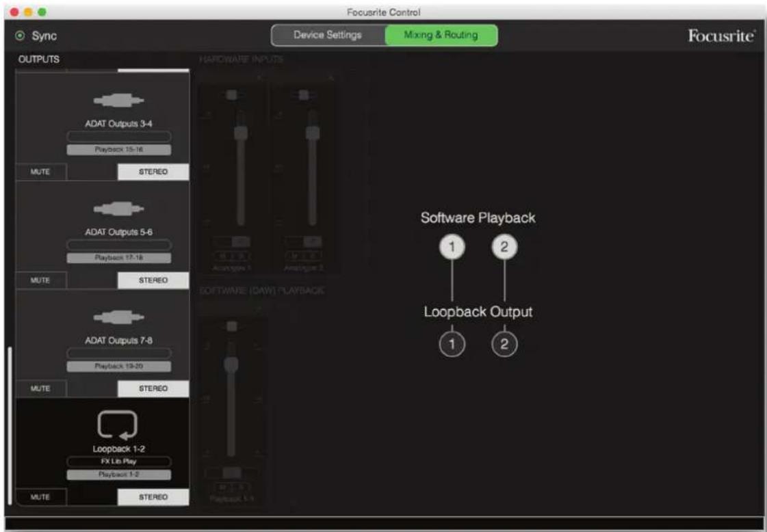The image size is (767, 532).
Task: Switch to the Device Settings tab
Action: pyautogui.click(x=328, y=35)
